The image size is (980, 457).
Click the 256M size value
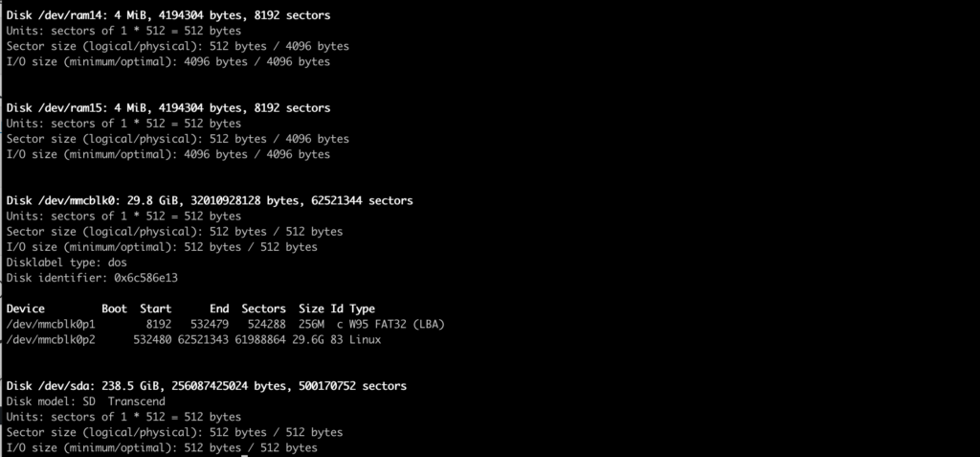(311, 324)
